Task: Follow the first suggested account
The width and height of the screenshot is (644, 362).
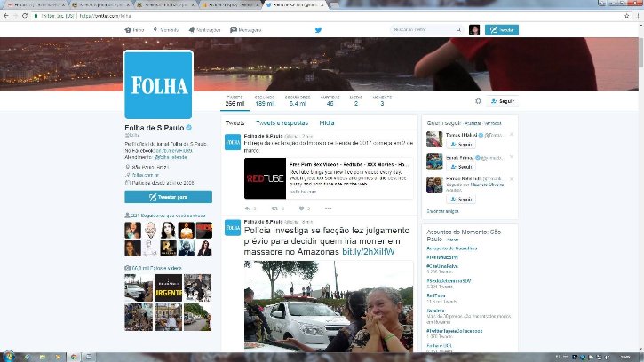Action: 461,144
